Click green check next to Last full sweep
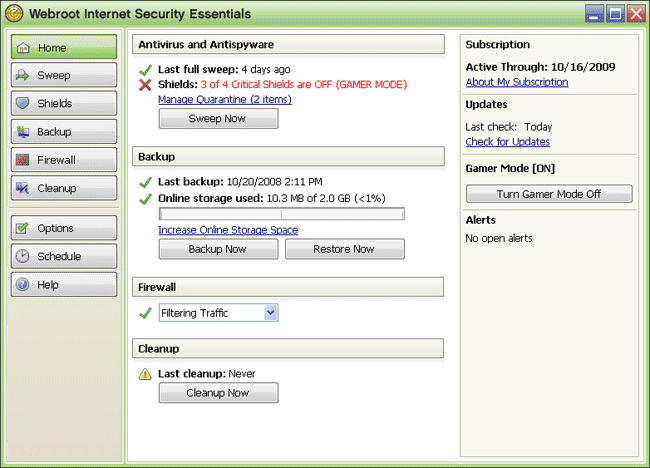Viewport: 650px width, 468px height. pos(145,70)
